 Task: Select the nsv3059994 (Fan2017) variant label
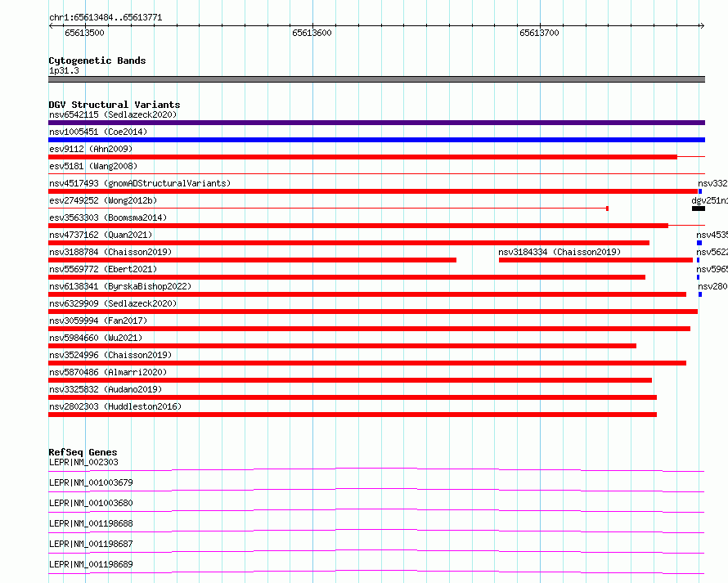[98, 321]
